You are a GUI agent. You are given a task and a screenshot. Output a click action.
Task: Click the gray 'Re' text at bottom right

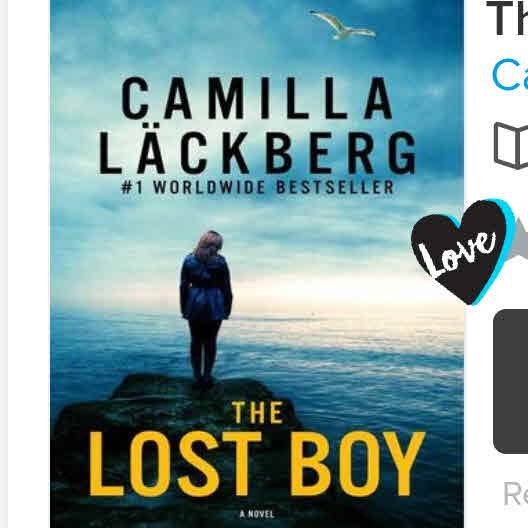516,494
